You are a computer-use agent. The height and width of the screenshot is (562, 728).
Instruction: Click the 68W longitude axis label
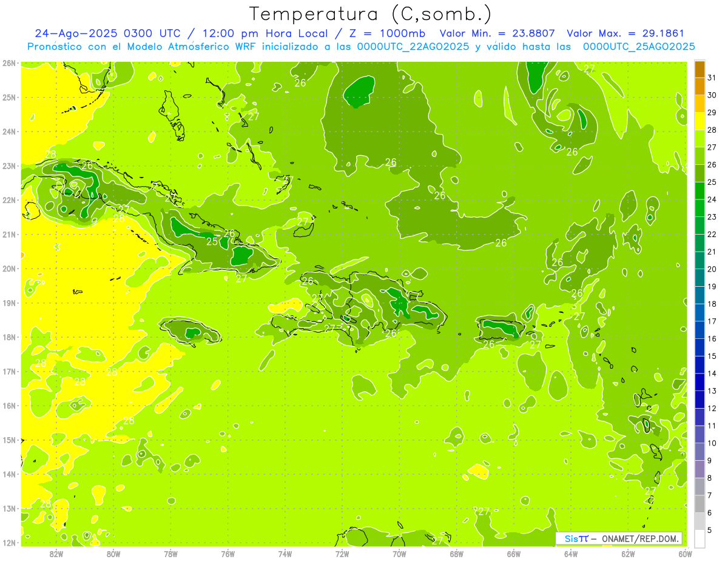pyautogui.click(x=456, y=554)
